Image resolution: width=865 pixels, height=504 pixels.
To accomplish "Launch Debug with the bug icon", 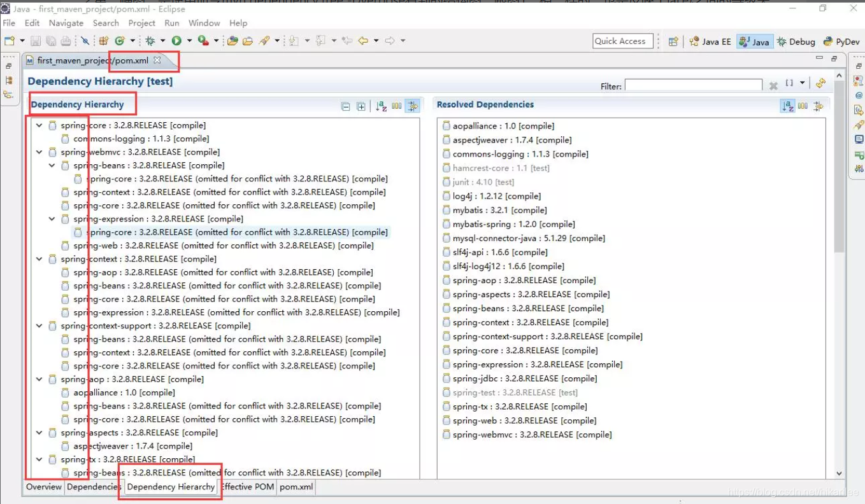I will [x=150, y=41].
